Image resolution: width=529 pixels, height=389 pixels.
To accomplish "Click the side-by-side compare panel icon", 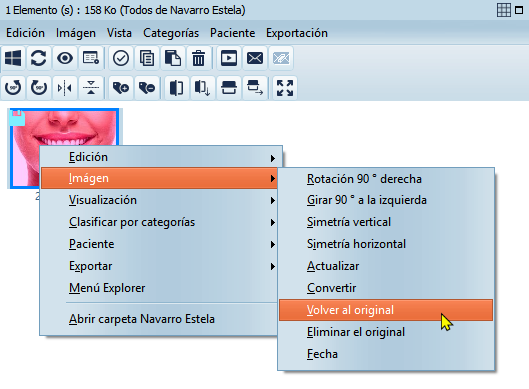I will pyautogui.click(x=176, y=88).
